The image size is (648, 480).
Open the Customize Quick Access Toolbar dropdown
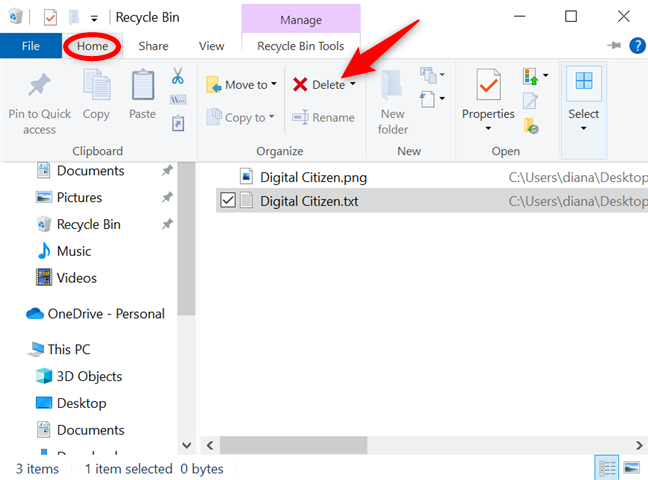(x=94, y=19)
